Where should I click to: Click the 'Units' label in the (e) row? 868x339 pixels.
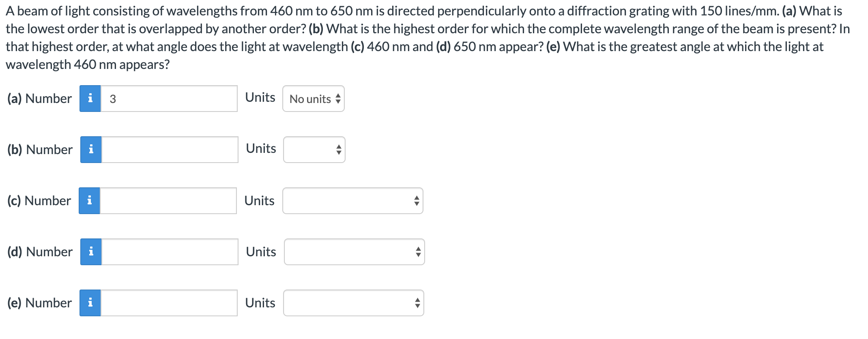tap(260, 303)
